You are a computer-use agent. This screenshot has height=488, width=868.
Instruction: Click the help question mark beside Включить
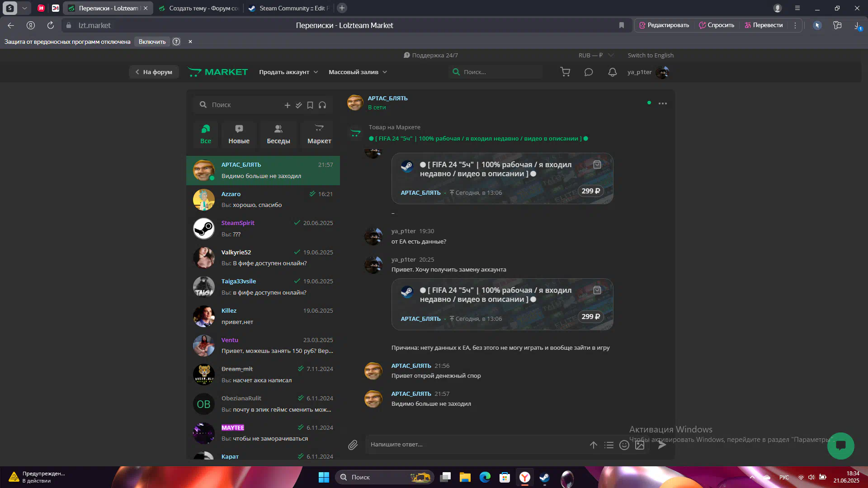(x=176, y=42)
